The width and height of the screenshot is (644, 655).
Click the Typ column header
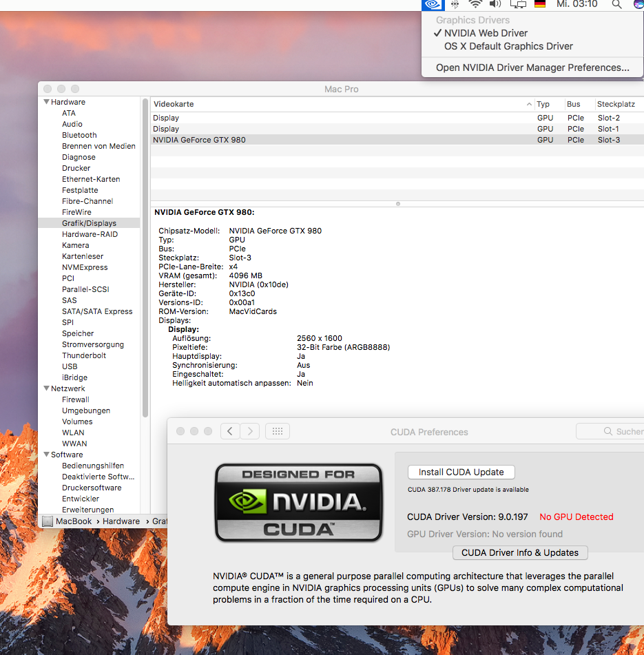[543, 104]
